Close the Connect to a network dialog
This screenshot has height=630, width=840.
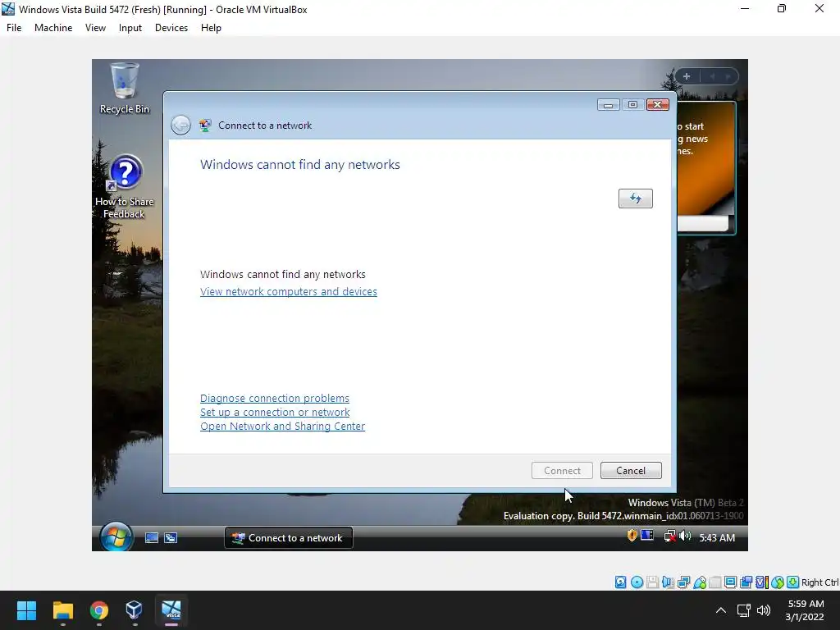657,104
